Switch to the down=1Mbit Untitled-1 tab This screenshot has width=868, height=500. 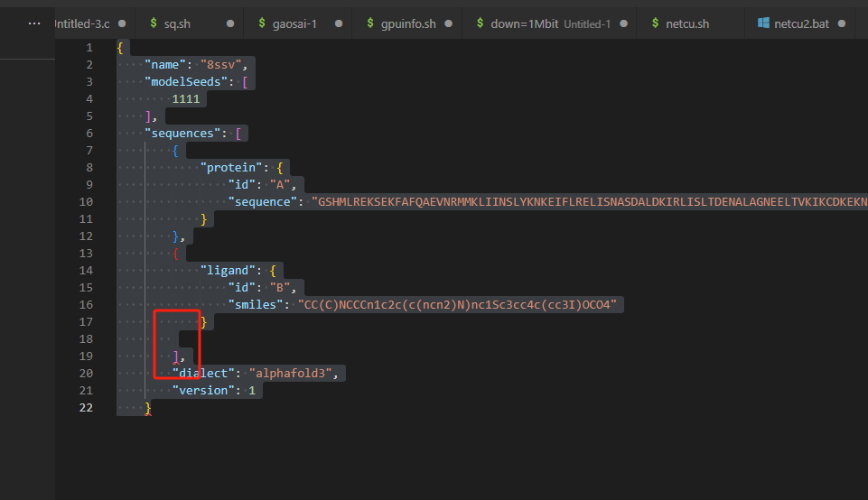pos(549,23)
